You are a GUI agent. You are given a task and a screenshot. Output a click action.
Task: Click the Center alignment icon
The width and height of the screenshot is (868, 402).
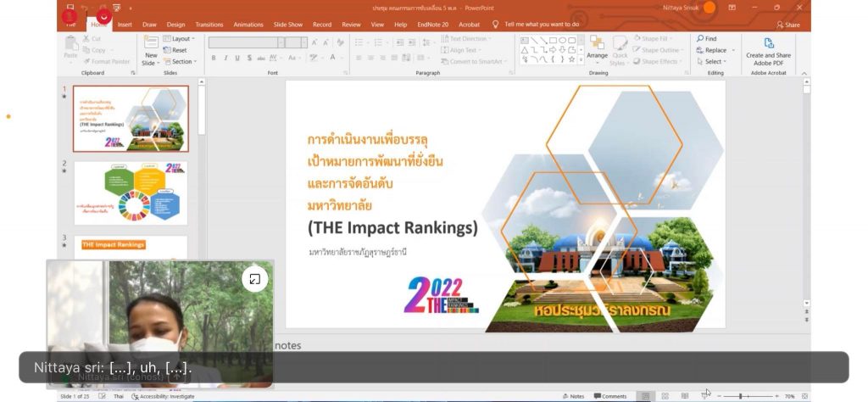(370, 58)
